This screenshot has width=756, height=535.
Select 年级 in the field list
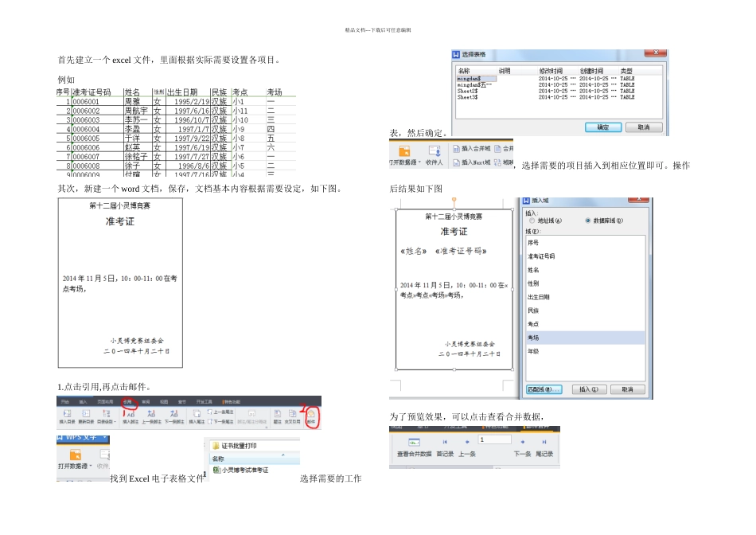[x=586, y=351]
